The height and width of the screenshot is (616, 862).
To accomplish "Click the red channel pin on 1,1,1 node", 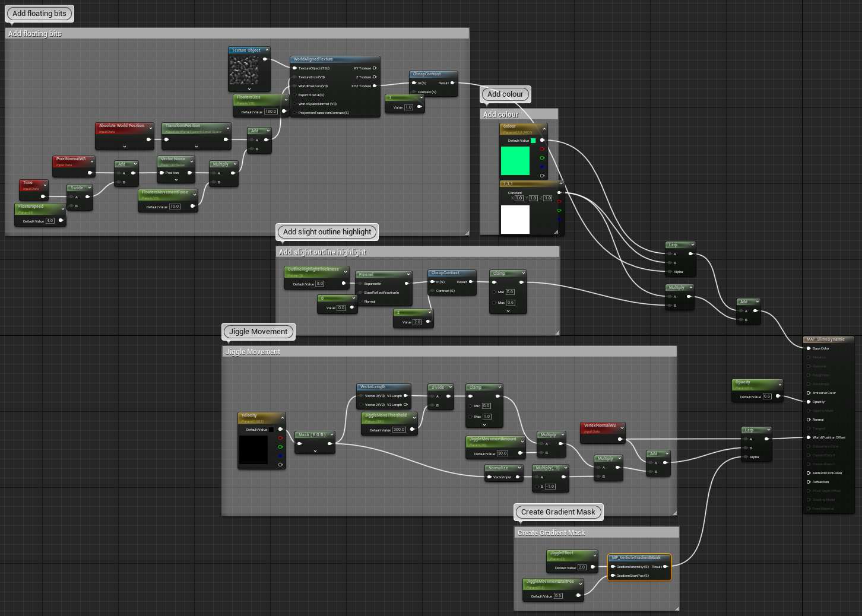I will (x=559, y=201).
